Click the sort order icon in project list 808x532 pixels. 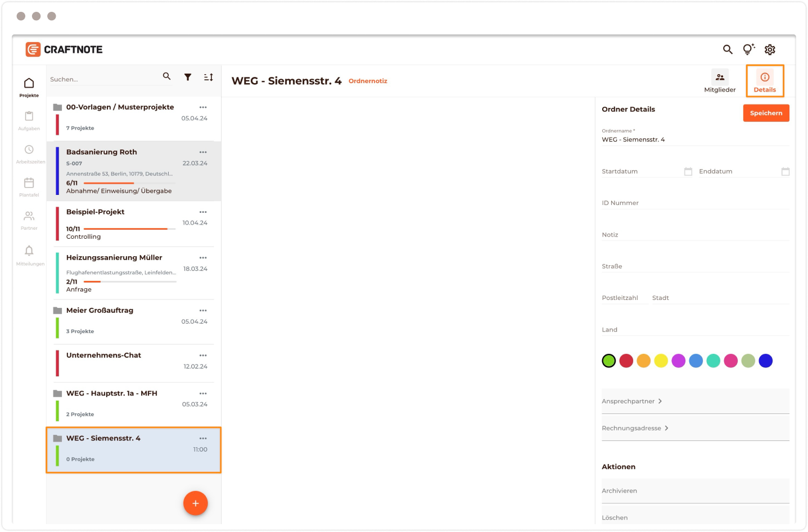click(208, 78)
